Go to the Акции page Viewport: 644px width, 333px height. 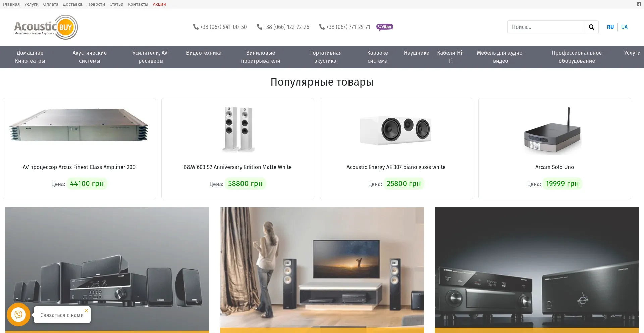pos(159,4)
